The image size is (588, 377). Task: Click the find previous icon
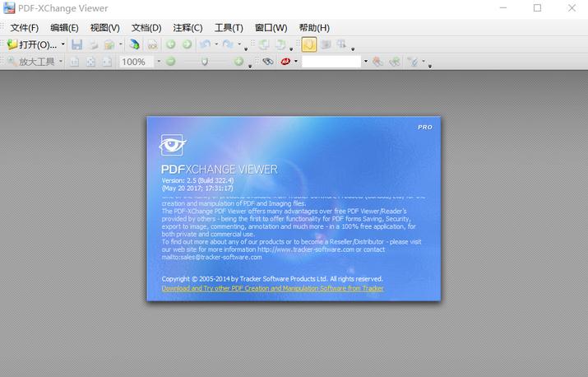377,62
